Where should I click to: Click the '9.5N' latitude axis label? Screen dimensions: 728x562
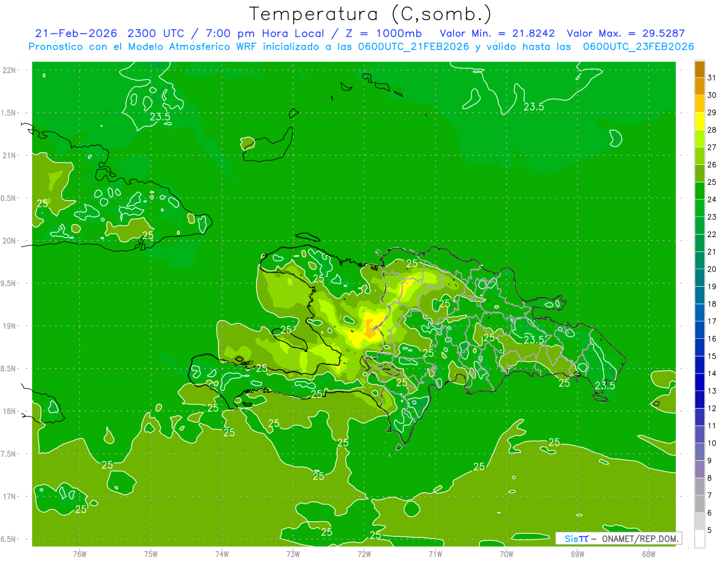[x=10, y=284]
